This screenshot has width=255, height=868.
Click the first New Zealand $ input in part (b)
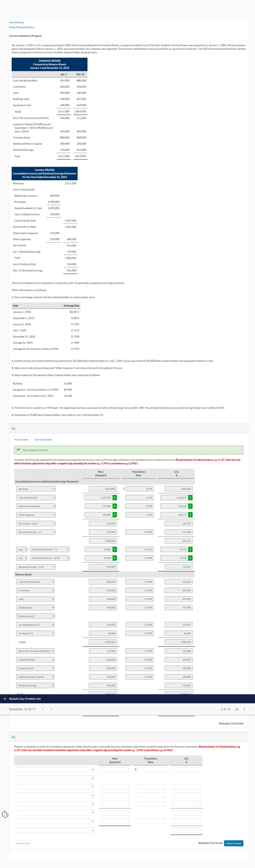[x=115, y=769]
